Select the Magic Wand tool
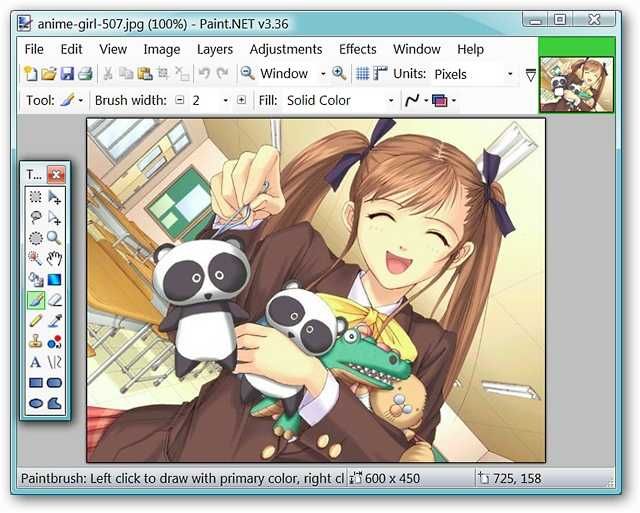Screen dimensions: 640x513 (x=36, y=258)
